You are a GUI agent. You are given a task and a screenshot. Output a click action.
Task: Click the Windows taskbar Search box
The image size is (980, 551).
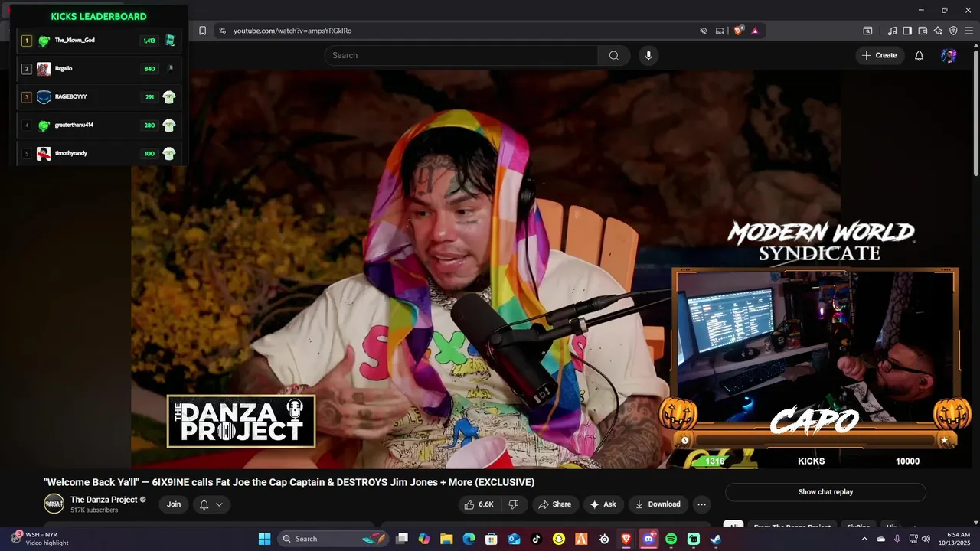click(333, 539)
